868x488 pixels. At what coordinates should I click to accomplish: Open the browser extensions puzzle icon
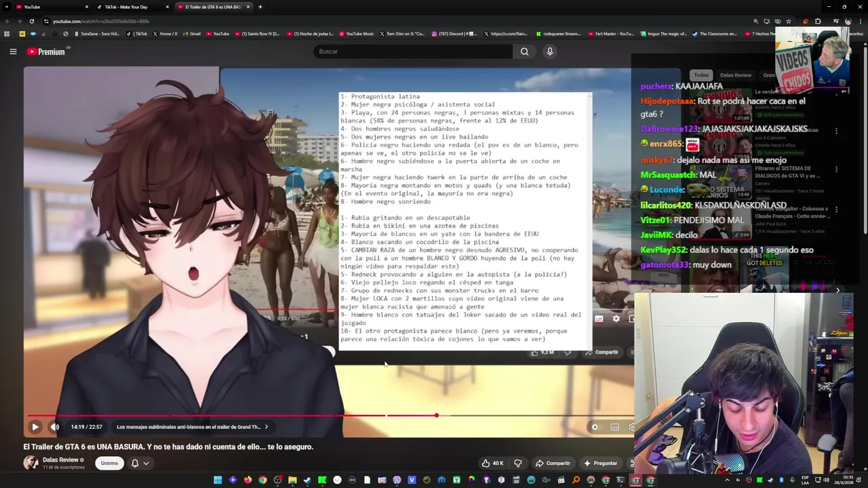(x=818, y=21)
